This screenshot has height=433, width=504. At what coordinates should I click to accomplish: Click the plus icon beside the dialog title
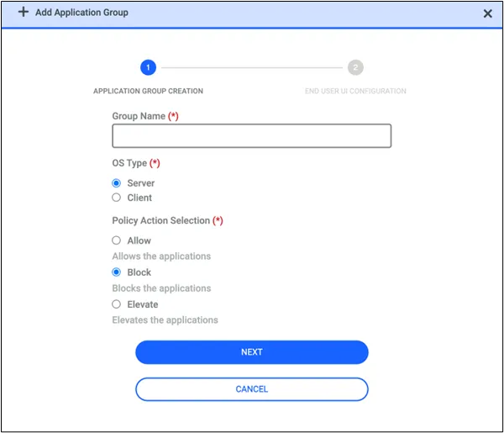(24, 13)
